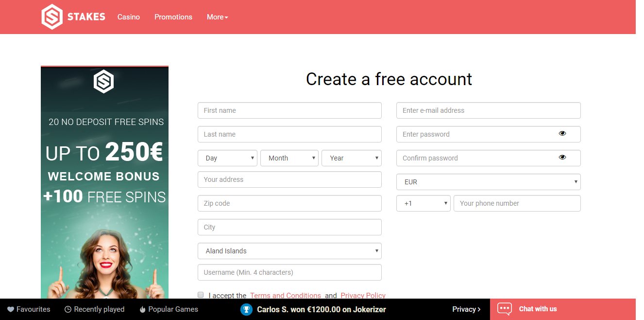The width and height of the screenshot is (644, 320).
Task: Click the Stakes logo on the bonus banner
Action: click(103, 81)
